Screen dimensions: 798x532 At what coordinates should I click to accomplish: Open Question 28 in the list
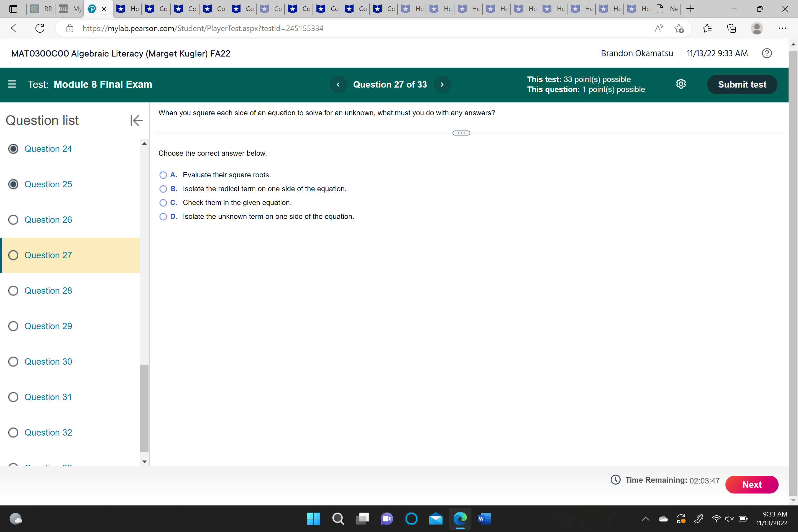pyautogui.click(x=48, y=290)
